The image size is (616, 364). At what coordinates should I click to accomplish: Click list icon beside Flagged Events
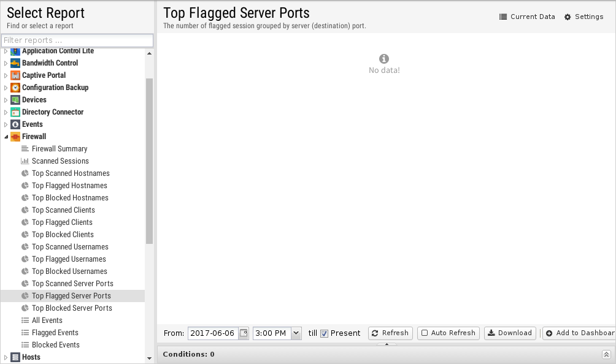(x=25, y=333)
